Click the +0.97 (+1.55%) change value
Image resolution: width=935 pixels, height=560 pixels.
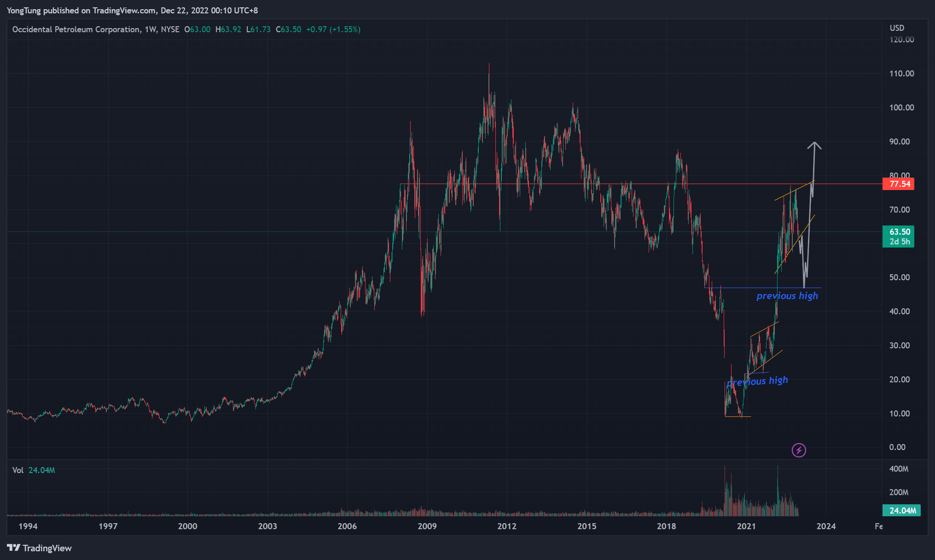pos(333,29)
